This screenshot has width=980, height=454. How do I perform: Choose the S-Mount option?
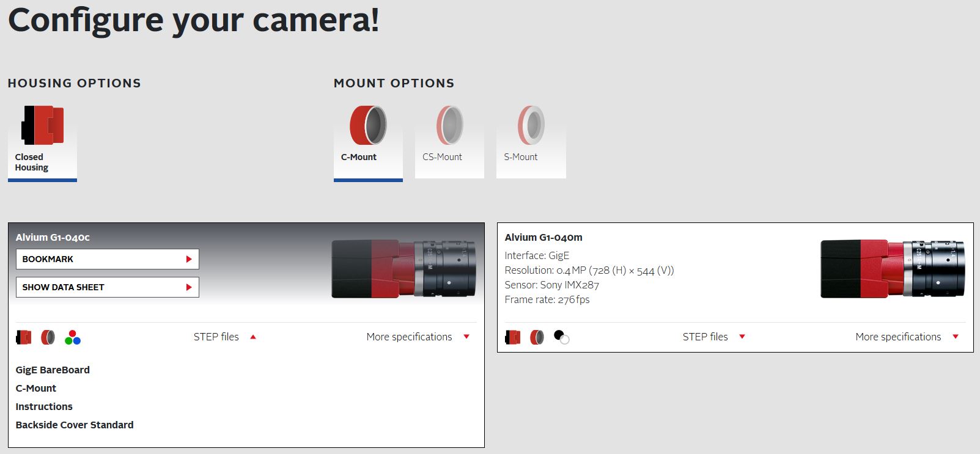[x=531, y=140]
